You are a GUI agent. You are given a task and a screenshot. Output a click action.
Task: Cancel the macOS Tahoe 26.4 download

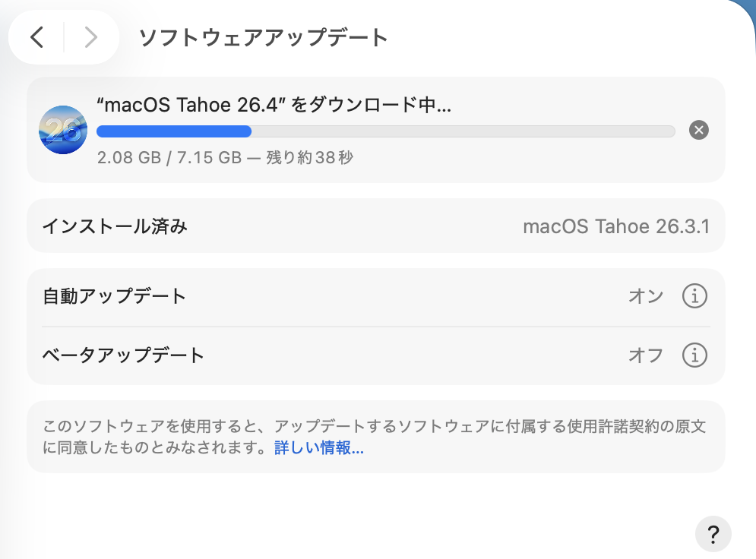click(x=698, y=130)
